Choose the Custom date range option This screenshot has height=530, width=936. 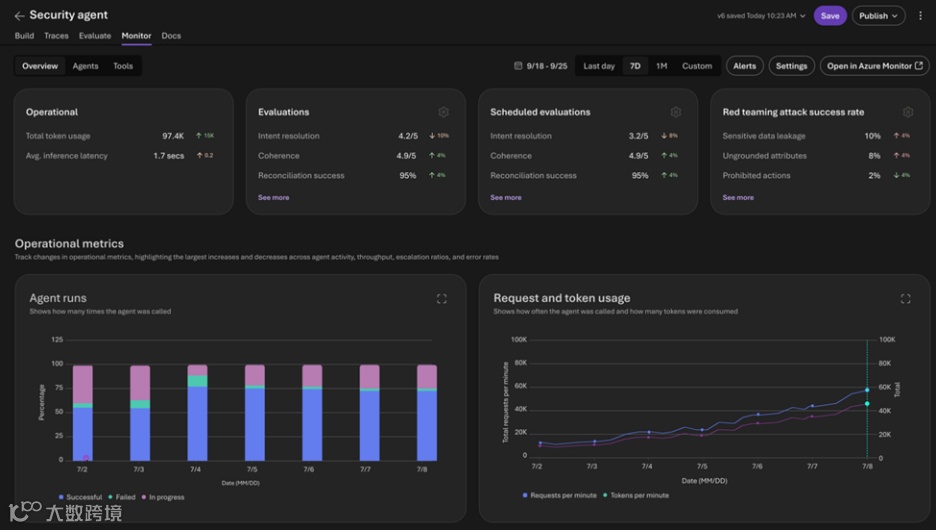pyautogui.click(x=697, y=66)
